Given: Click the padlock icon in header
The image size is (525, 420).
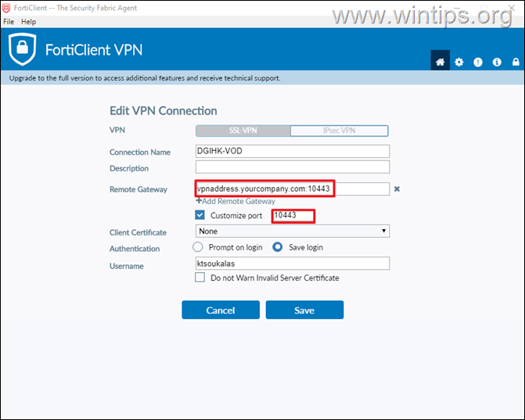Looking at the screenshot, I should tap(516, 62).
